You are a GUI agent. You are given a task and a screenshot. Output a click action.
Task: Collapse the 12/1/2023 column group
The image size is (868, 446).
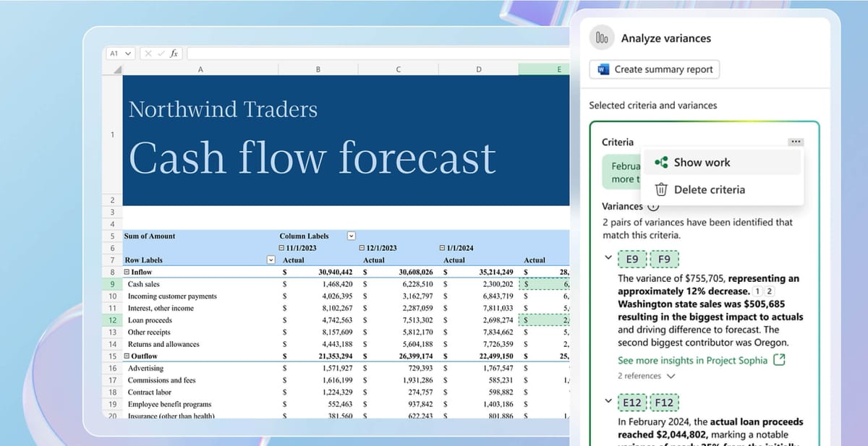(x=362, y=248)
